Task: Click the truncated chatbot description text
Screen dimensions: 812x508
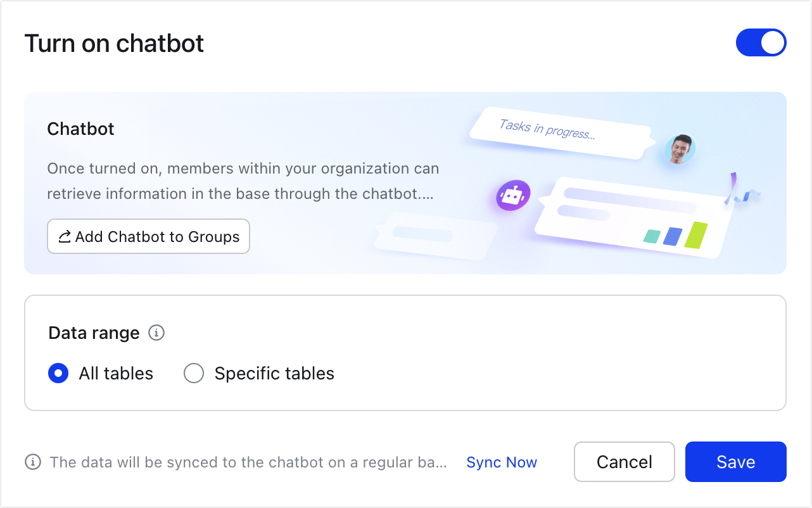Action: coord(243,181)
